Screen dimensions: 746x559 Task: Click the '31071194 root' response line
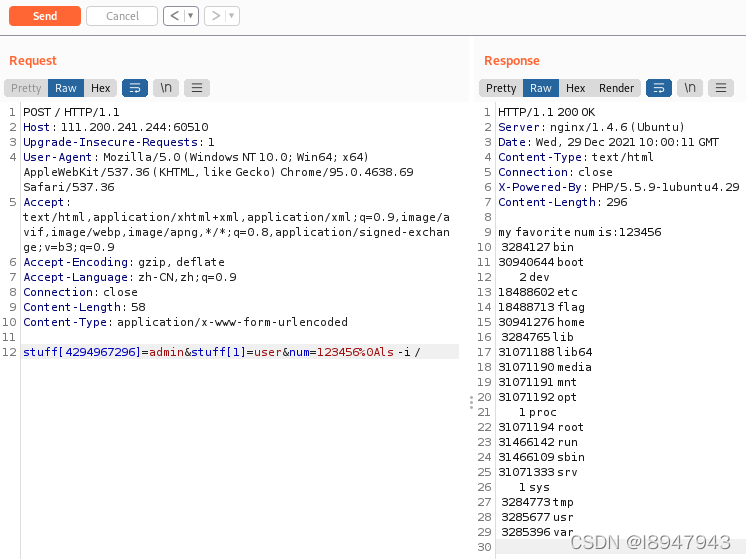pyautogui.click(x=540, y=427)
